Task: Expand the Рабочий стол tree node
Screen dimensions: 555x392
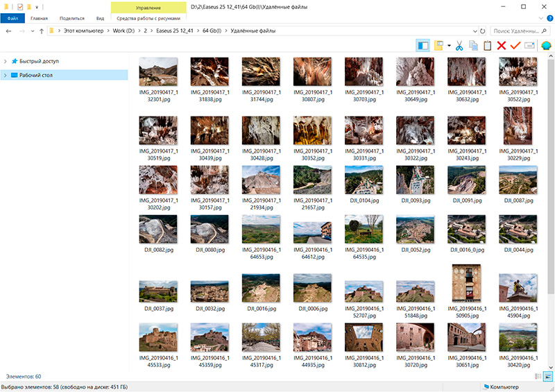Action: tap(6, 75)
